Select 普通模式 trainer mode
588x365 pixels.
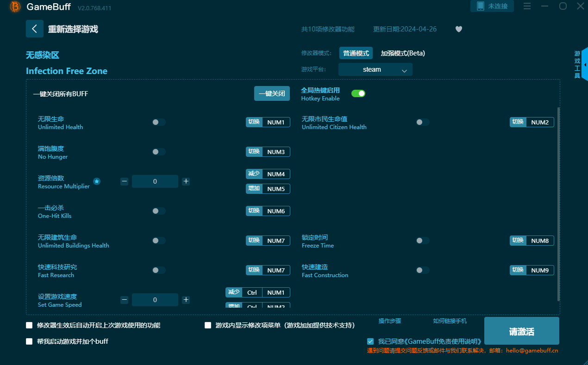pyautogui.click(x=356, y=53)
